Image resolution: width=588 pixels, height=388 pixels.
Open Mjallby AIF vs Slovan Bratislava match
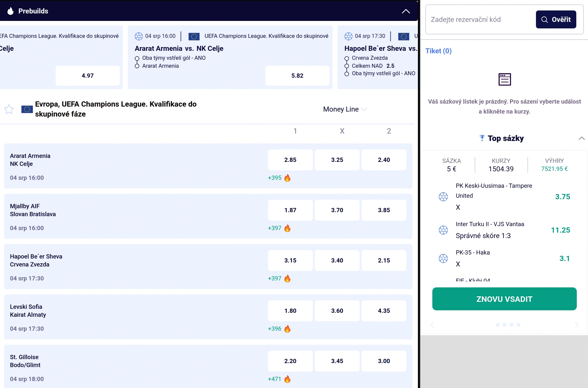33,210
